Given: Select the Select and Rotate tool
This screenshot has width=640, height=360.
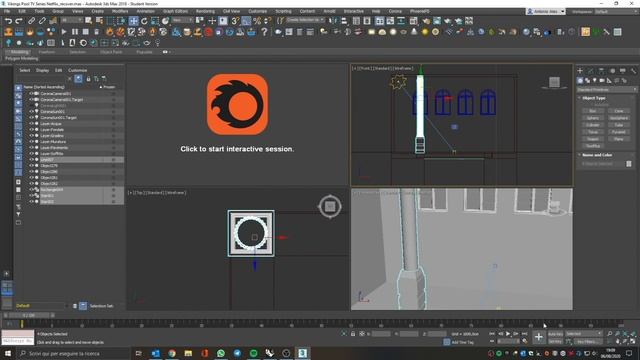Looking at the screenshot, I should 144,21.
